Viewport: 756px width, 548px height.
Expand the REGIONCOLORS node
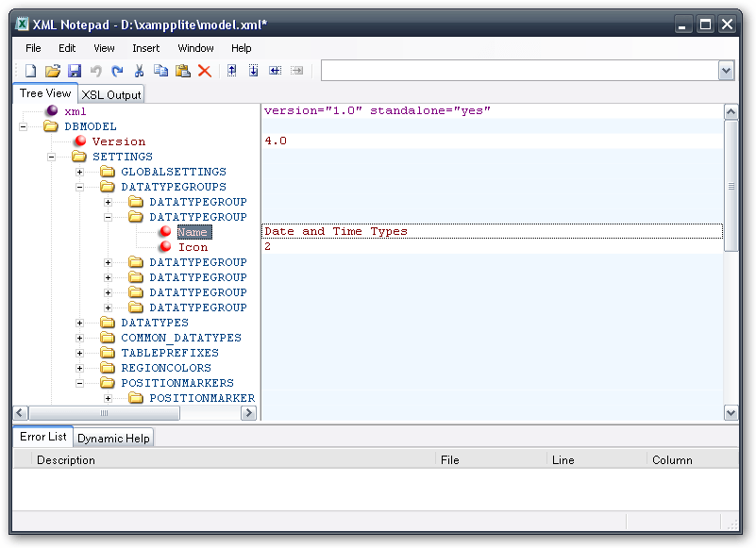(80, 368)
